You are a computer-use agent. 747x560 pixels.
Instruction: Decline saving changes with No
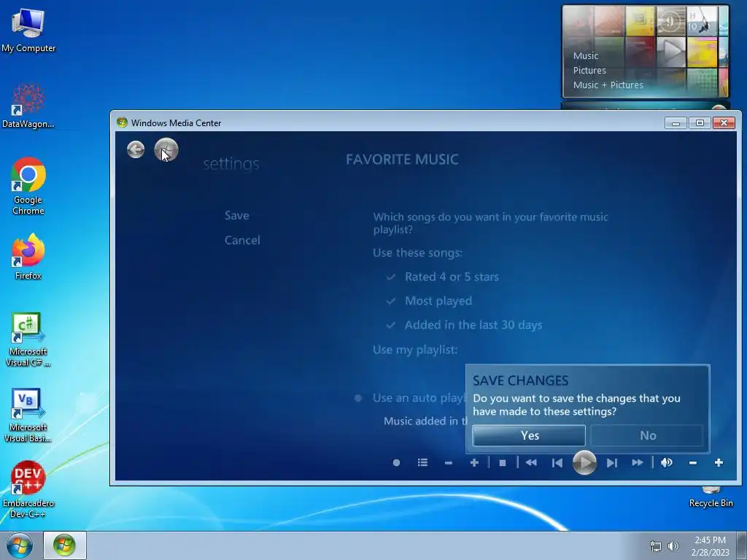[x=648, y=435]
